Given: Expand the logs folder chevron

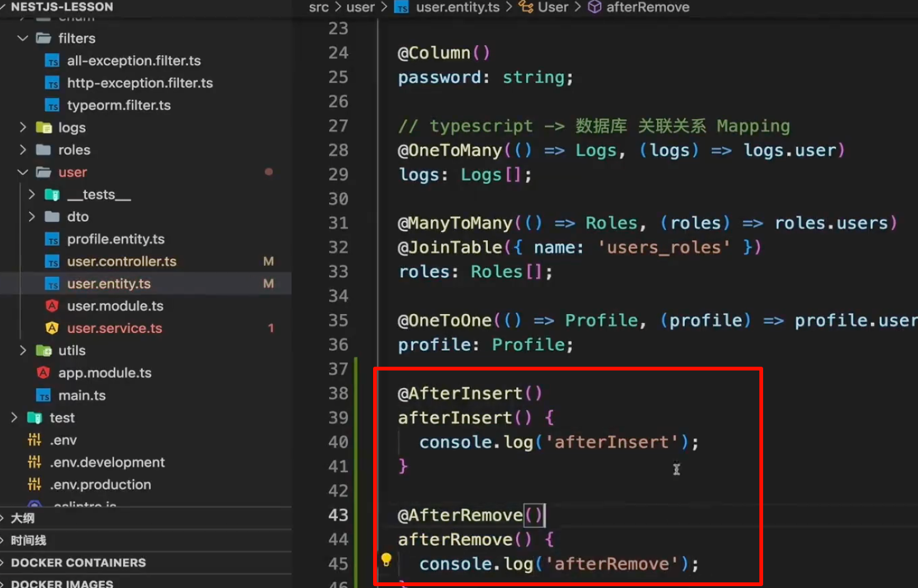Looking at the screenshot, I should (x=23, y=127).
